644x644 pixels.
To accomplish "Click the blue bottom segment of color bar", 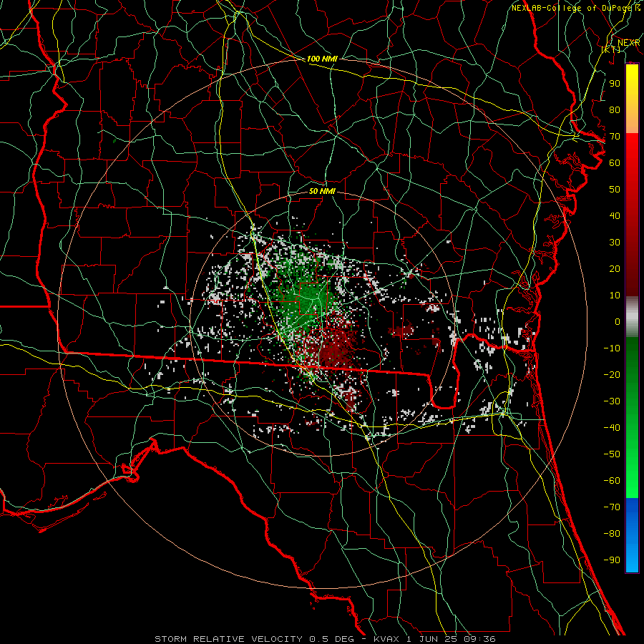I will click(x=632, y=535).
